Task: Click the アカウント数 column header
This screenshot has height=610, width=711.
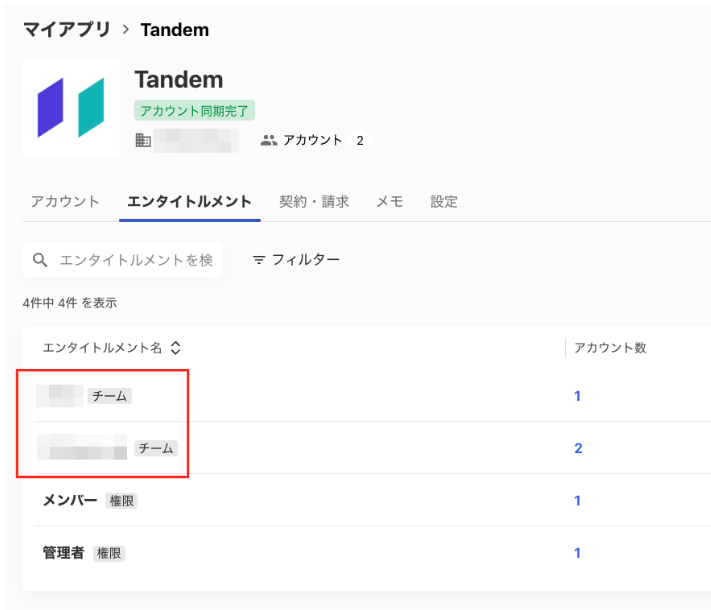Action: point(610,348)
